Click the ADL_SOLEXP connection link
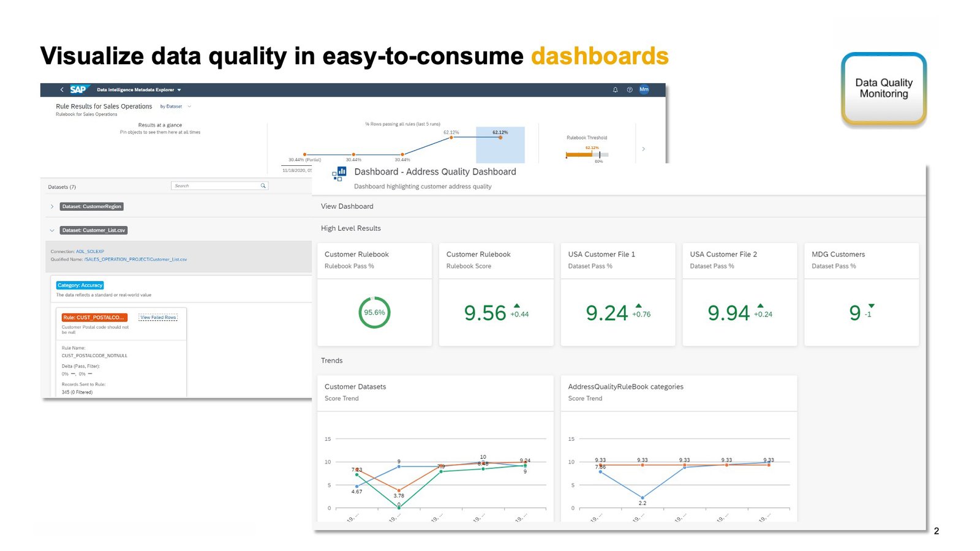Screen dimensions: 980x551 (x=90, y=252)
